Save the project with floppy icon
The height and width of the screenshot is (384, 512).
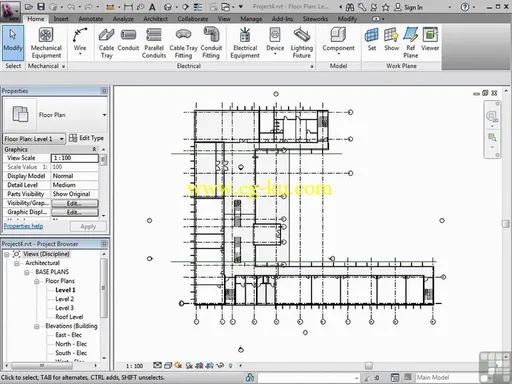(x=41, y=7)
